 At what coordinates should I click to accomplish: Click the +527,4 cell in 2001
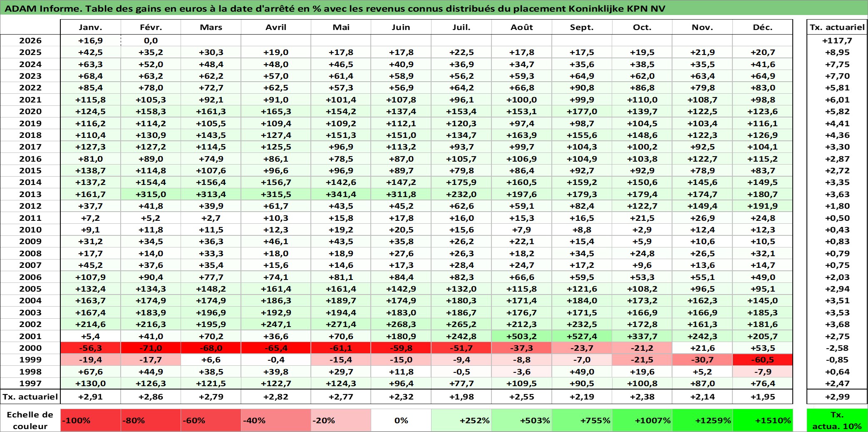point(582,336)
